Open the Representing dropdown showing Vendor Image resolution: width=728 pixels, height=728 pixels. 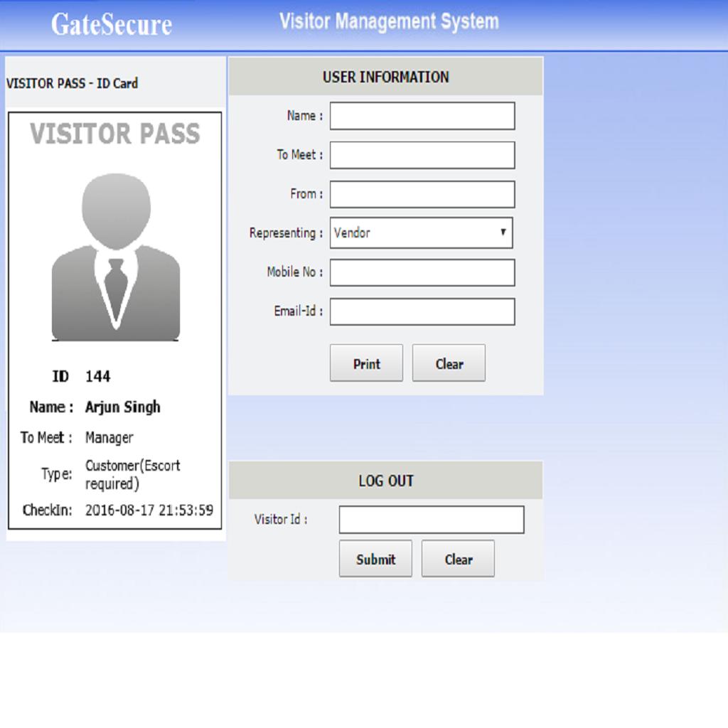coord(421,233)
